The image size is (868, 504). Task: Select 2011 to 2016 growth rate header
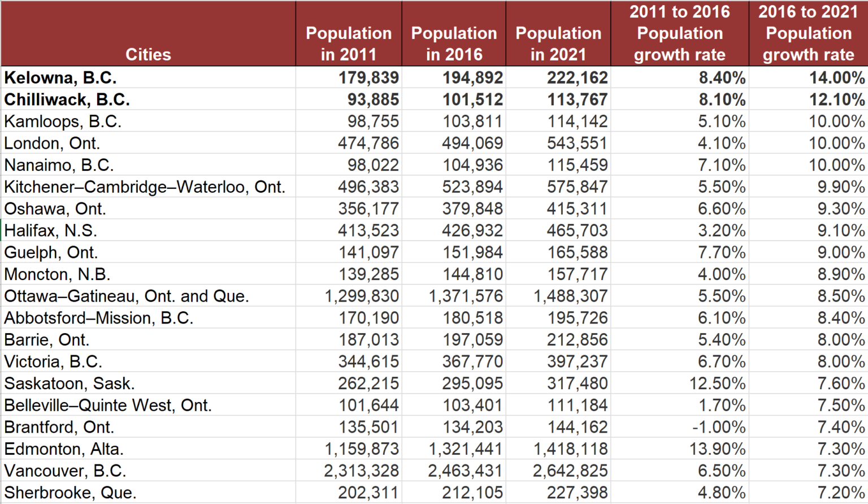(680, 33)
